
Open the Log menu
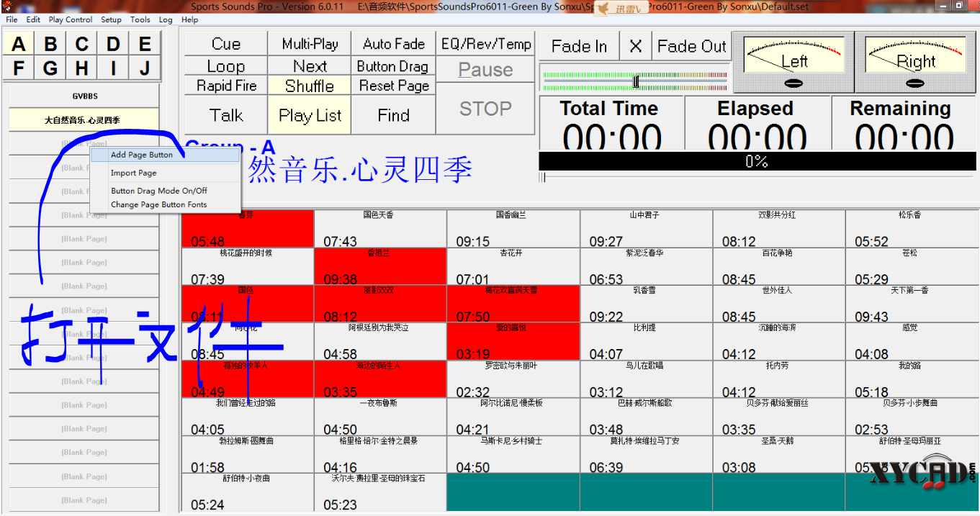coord(166,19)
